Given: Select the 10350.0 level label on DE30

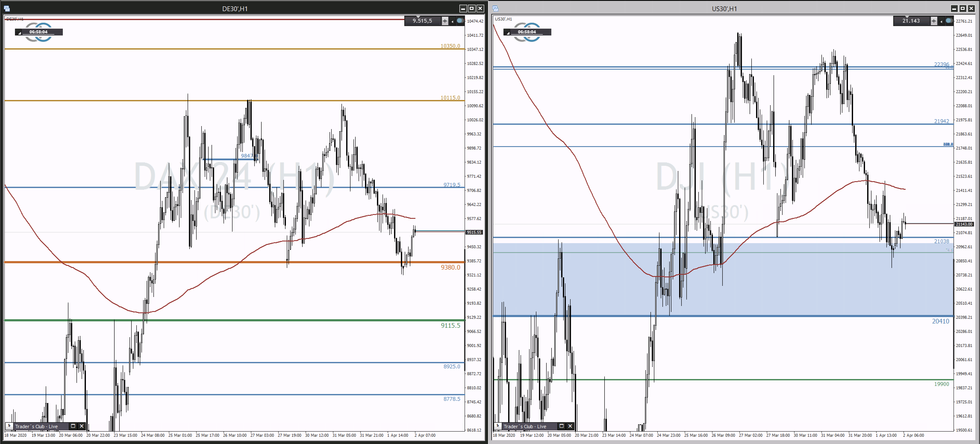Looking at the screenshot, I should pos(450,46).
